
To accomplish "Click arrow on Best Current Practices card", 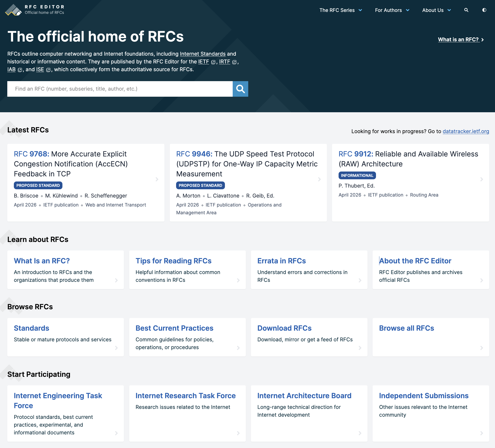I will click(x=238, y=348).
